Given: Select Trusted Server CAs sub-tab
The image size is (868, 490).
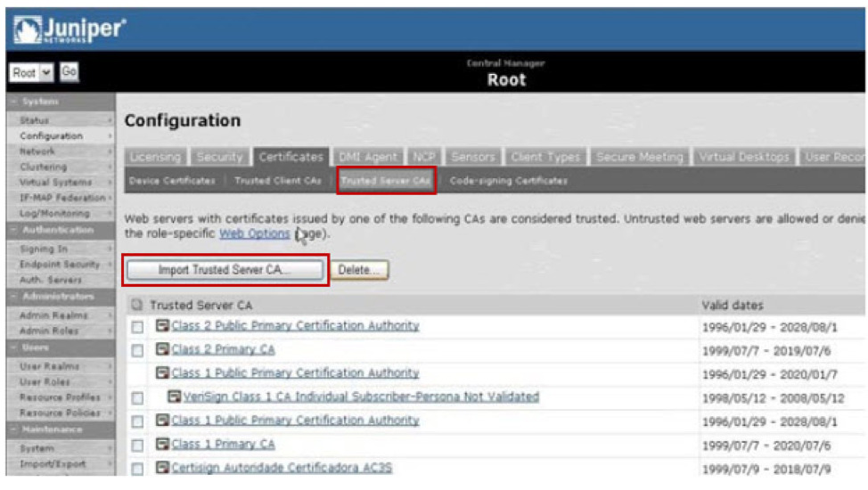Looking at the screenshot, I should point(386,181).
